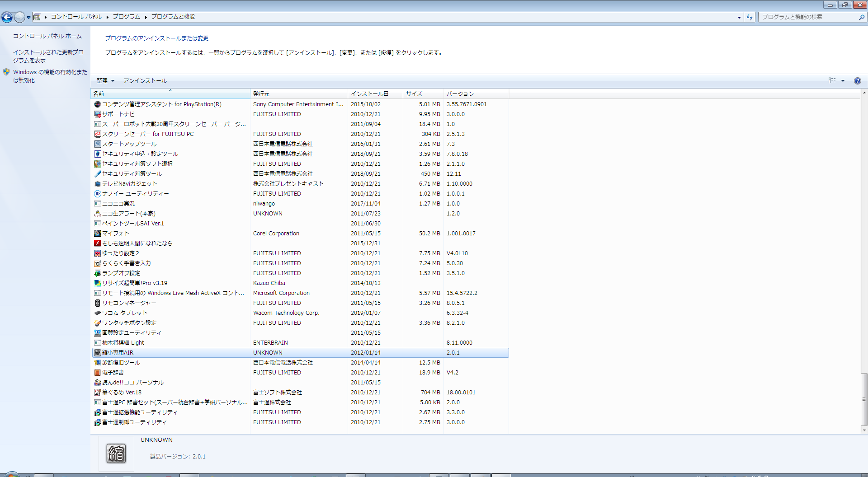Click the 富士通拡張機能ユーティリティ icon
Image resolution: width=868 pixels, height=477 pixels.
click(x=97, y=412)
